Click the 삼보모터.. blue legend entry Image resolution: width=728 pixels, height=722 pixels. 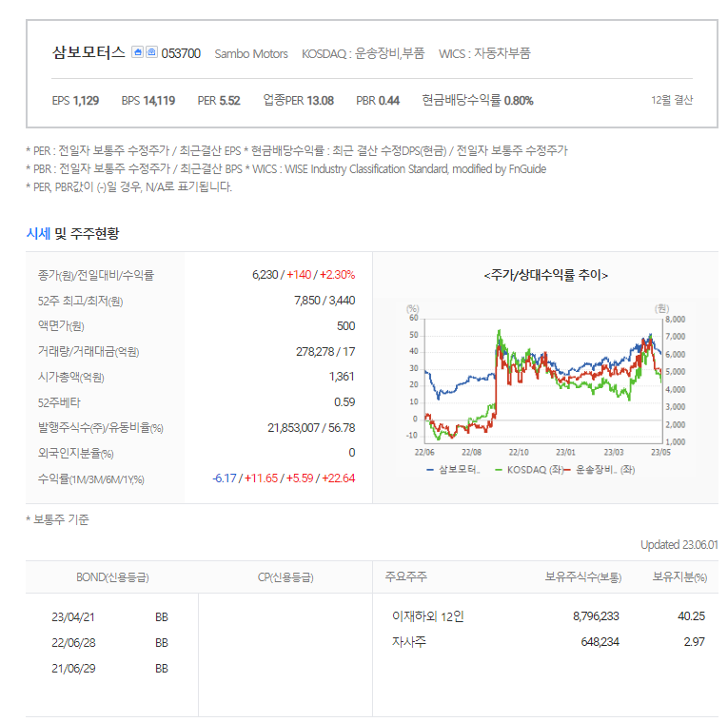[453, 470]
